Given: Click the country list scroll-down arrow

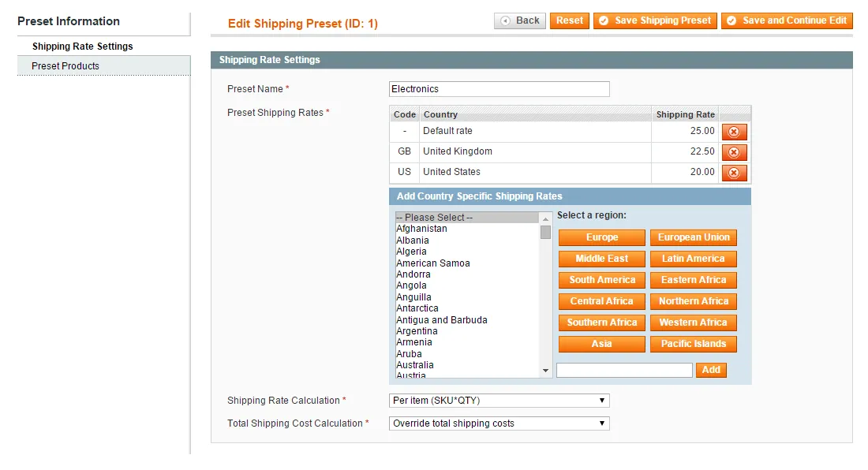Looking at the screenshot, I should 546,371.
